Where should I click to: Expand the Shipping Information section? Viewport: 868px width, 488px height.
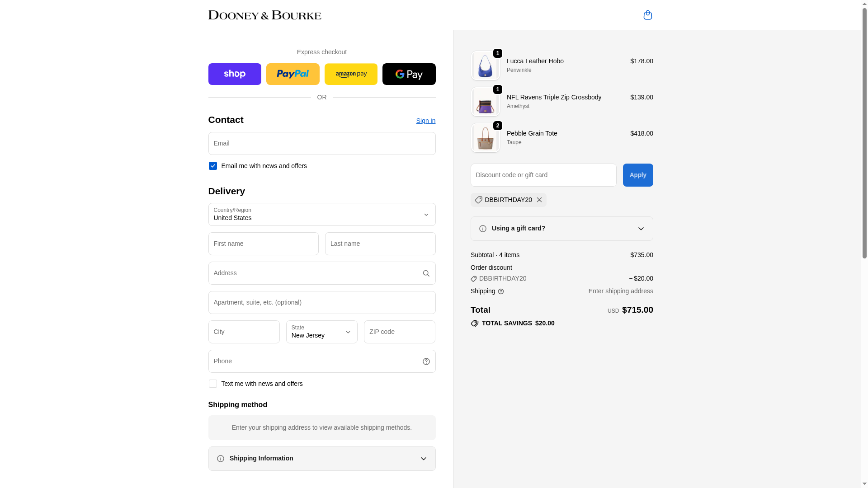tap(321, 459)
